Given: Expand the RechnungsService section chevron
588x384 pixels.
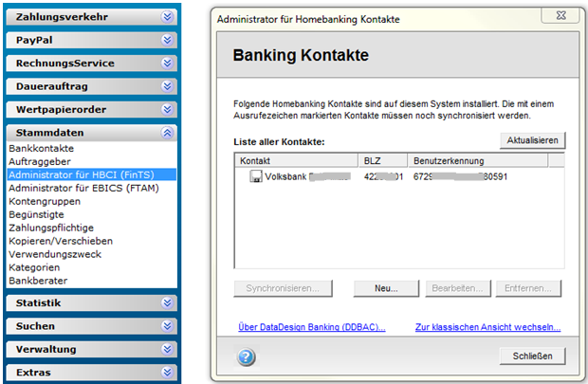Looking at the screenshot, I should click(167, 63).
